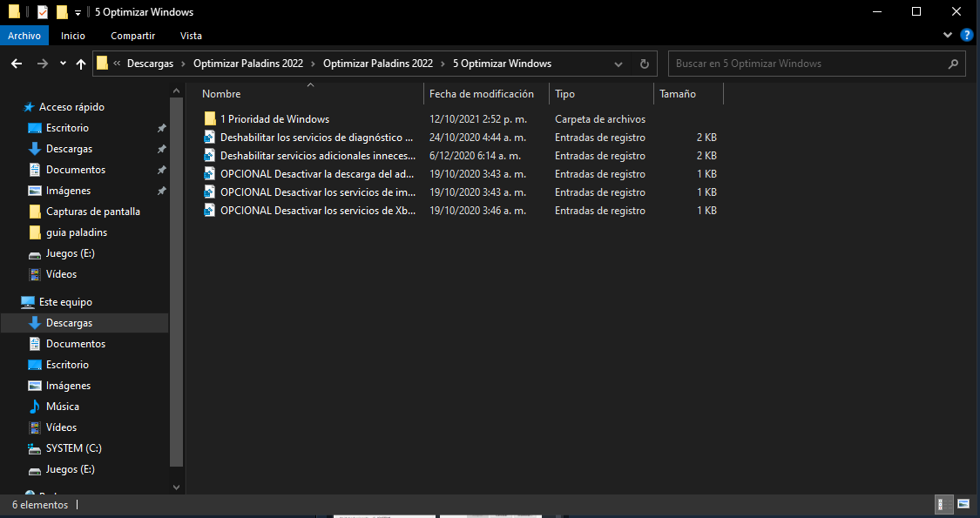Unpin Descargas from quick access
Image resolution: width=980 pixels, height=518 pixels.
(x=161, y=149)
